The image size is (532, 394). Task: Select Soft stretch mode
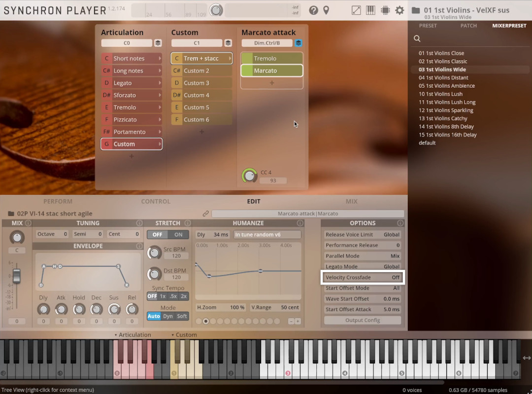[x=182, y=316]
